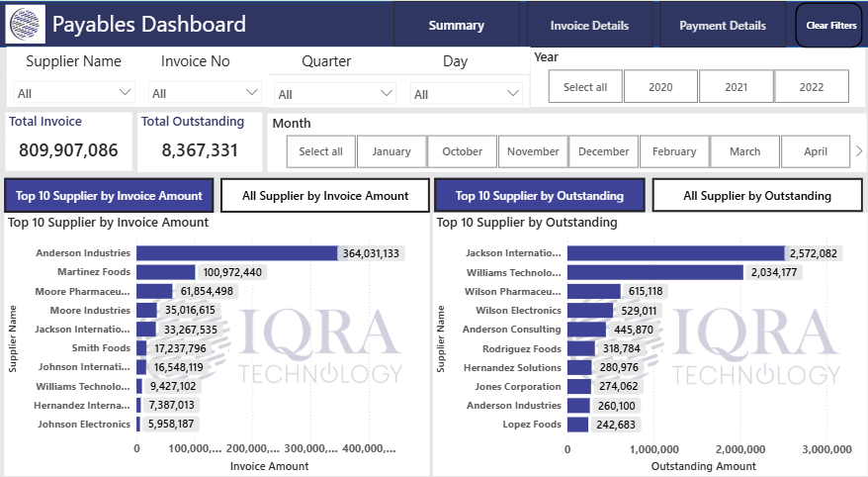This screenshot has height=477, width=868.
Task: Expand the Invoice No dropdown
Action: 205,92
